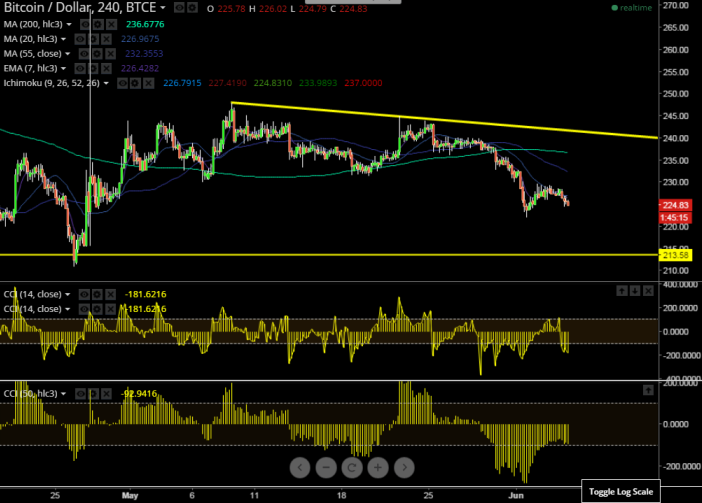
Task: Click the Ichimoku value 226.7915
Action: point(183,83)
